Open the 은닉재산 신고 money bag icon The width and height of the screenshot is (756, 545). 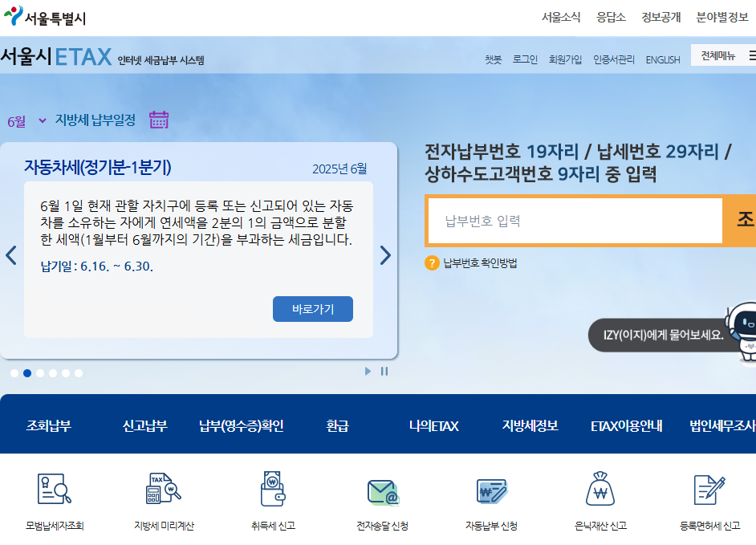pos(600,489)
